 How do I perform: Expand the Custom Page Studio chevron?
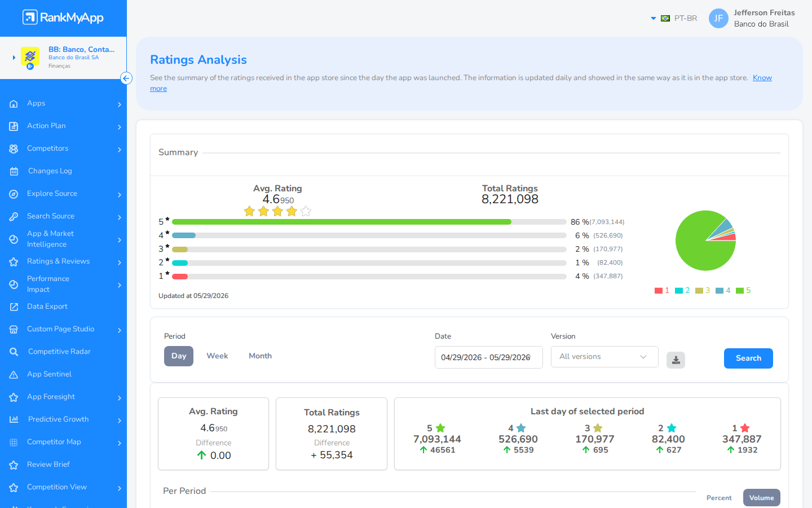120,330
